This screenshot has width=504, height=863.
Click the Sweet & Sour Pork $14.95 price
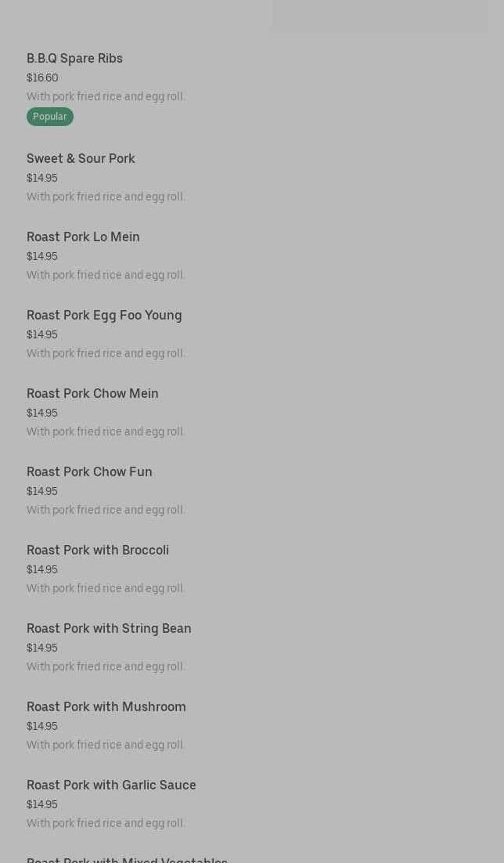click(x=42, y=179)
